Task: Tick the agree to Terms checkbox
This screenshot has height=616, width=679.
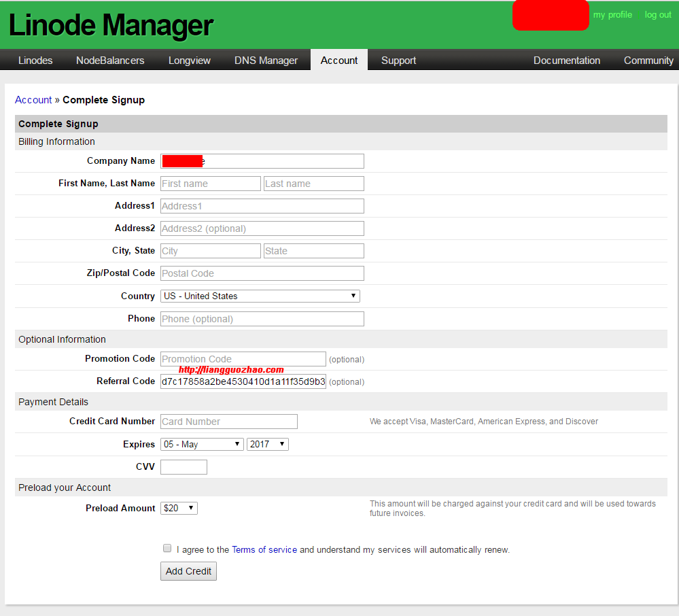Action: click(167, 548)
